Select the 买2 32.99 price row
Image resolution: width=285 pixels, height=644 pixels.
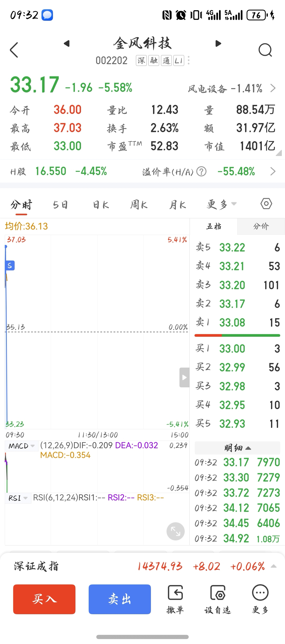237,367
